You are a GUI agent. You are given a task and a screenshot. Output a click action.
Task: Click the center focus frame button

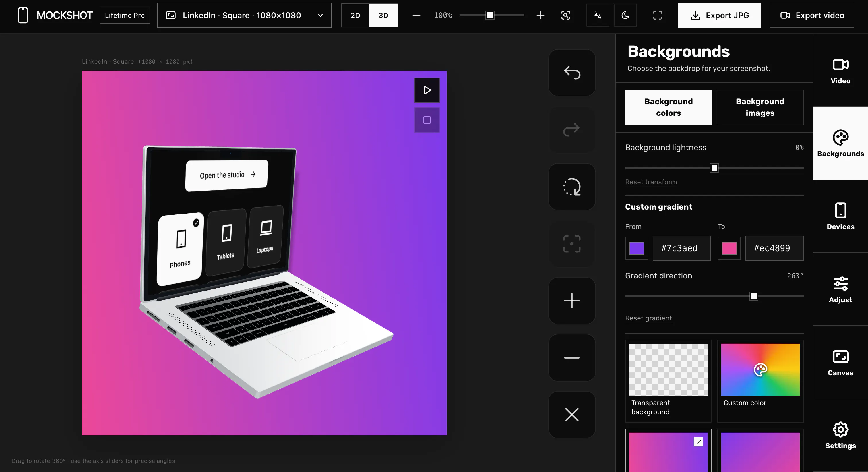coord(572,244)
